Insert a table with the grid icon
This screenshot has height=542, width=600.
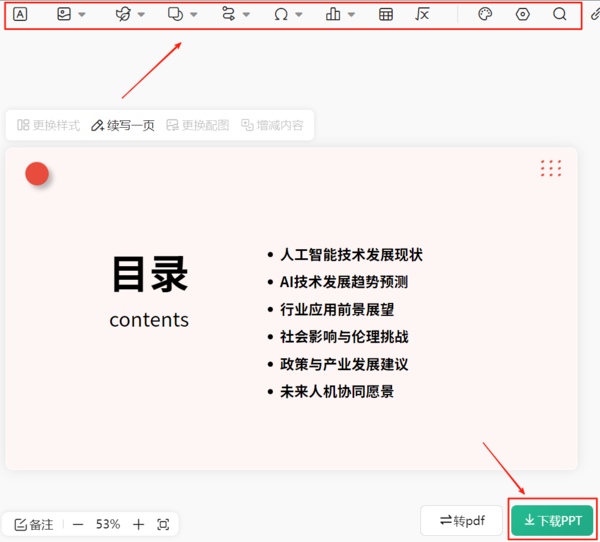(386, 15)
